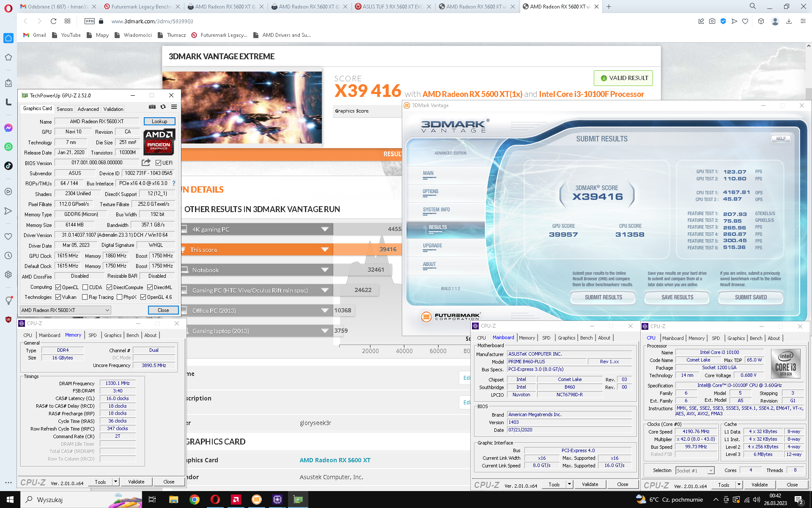Open the Opera Easy Setup sliders icon
Image resolution: width=812 pixels, height=508 pixels.
pos(803,21)
